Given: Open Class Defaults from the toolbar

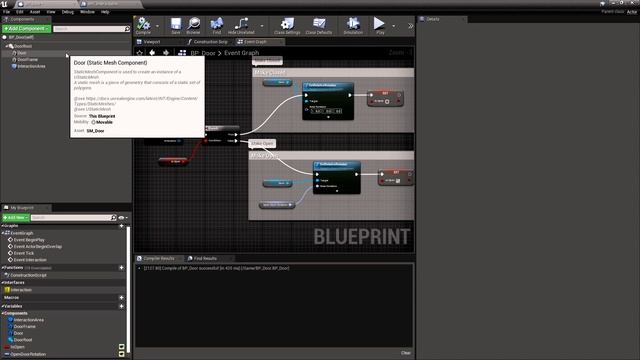Looking at the screenshot, I should (x=319, y=24).
